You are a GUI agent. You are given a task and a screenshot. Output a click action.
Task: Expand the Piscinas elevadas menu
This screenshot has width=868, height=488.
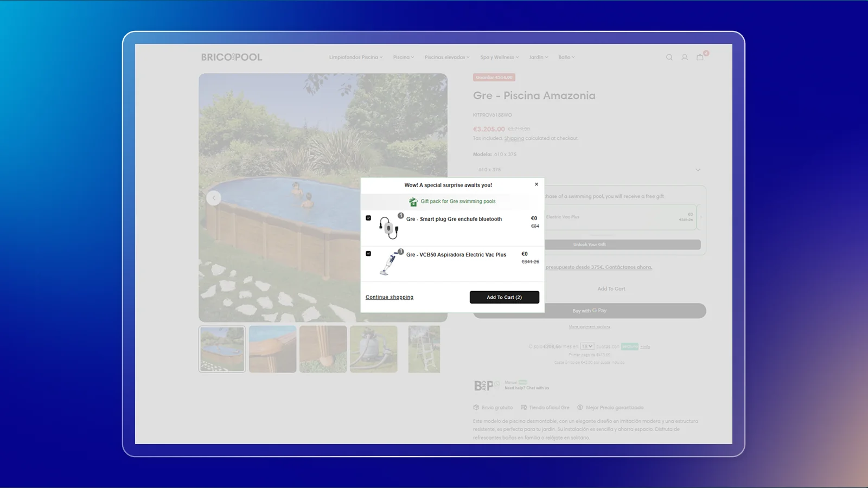coord(447,57)
